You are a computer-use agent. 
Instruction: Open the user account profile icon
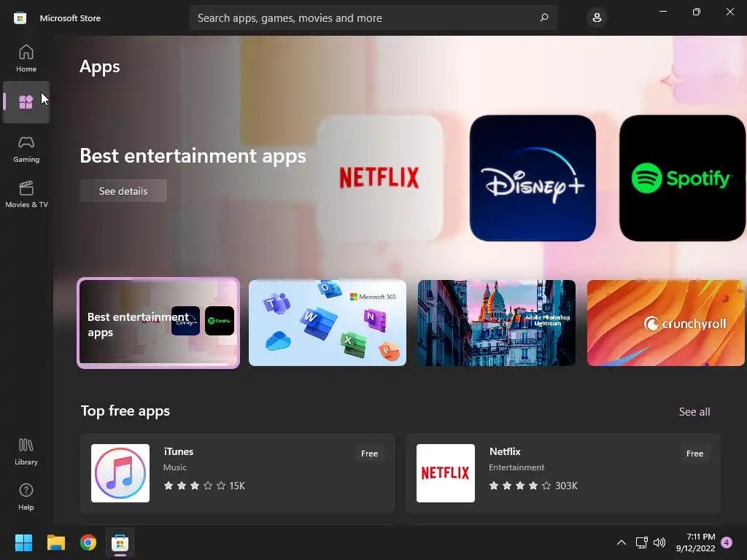point(597,17)
